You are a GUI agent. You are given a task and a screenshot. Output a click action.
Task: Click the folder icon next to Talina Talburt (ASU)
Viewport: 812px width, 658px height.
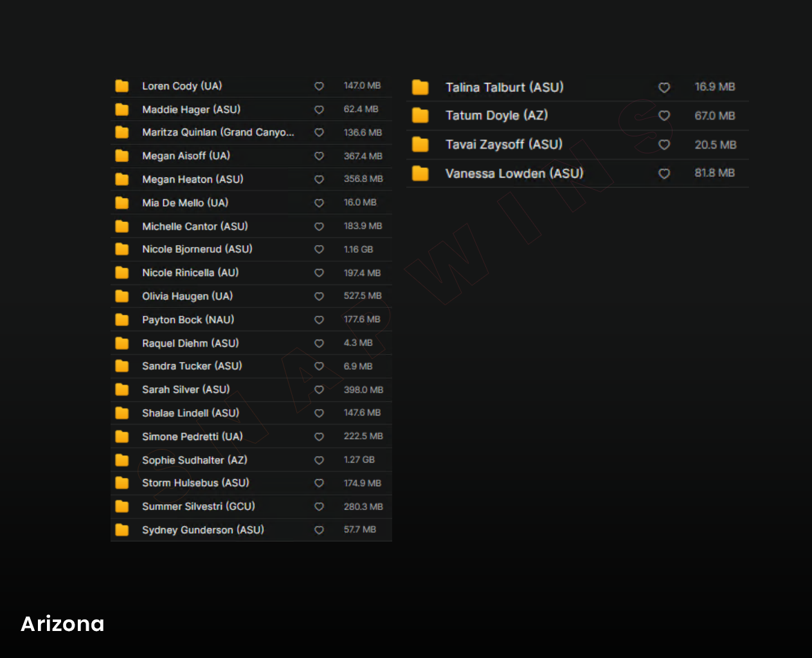tap(420, 87)
